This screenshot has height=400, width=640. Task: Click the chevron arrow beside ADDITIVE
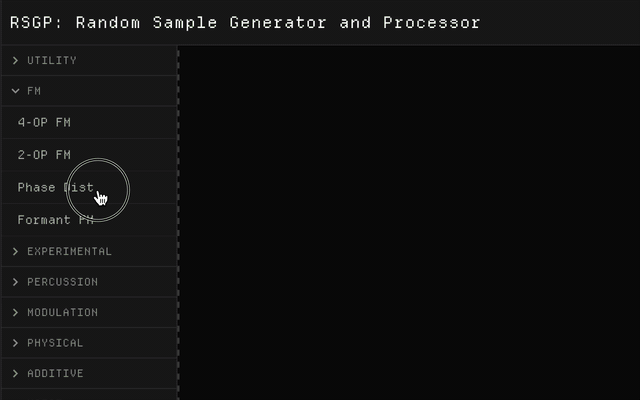[x=15, y=373]
